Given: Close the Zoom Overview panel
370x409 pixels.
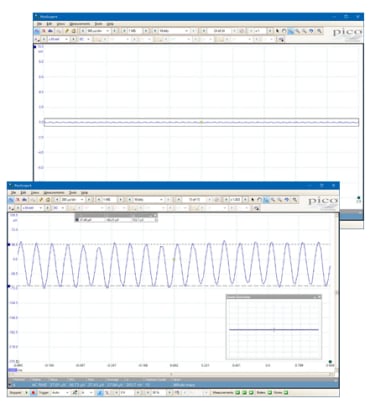Looking at the screenshot, I should tap(319, 297).
